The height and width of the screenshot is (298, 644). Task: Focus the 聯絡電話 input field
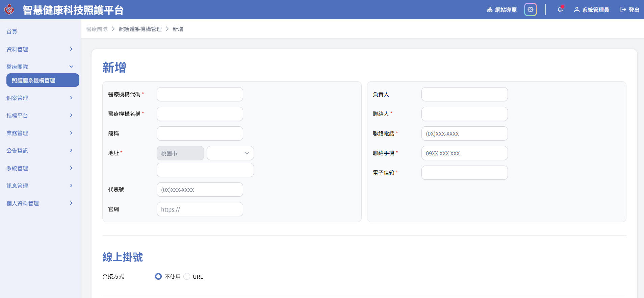pos(464,133)
